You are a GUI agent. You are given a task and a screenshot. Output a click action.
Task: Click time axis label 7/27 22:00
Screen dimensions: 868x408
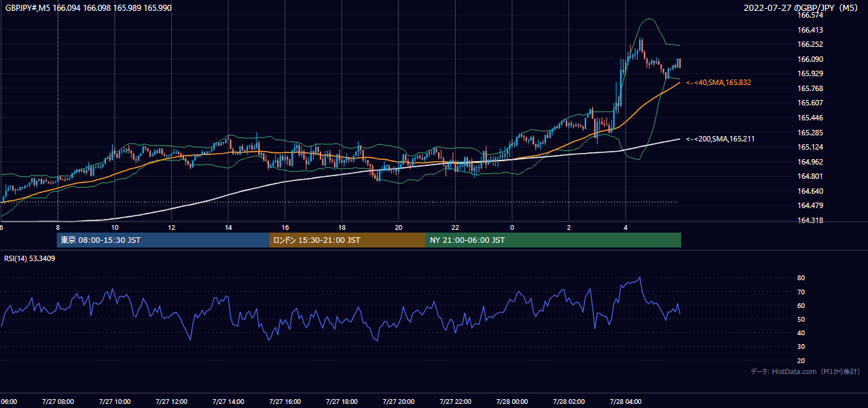455,402
